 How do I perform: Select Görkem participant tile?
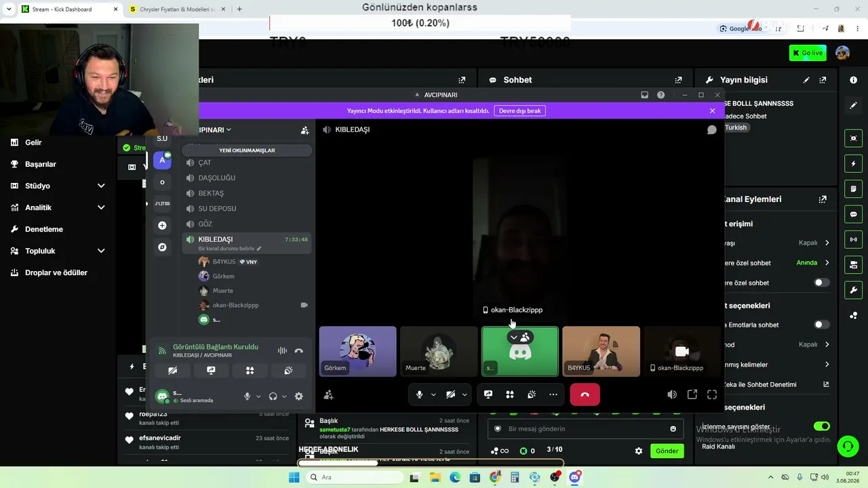pos(358,351)
